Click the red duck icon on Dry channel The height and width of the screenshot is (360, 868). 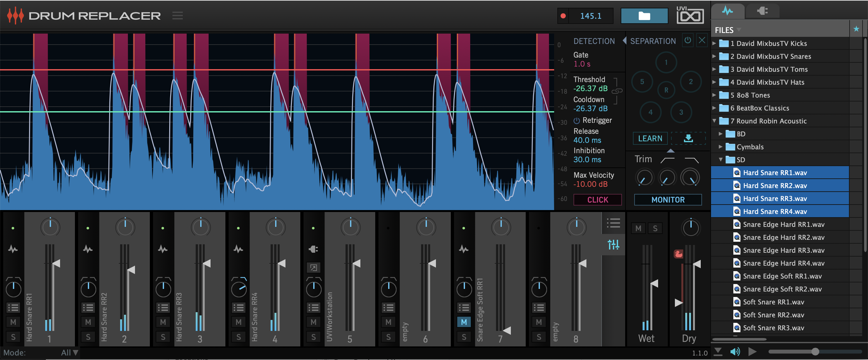[x=678, y=254]
